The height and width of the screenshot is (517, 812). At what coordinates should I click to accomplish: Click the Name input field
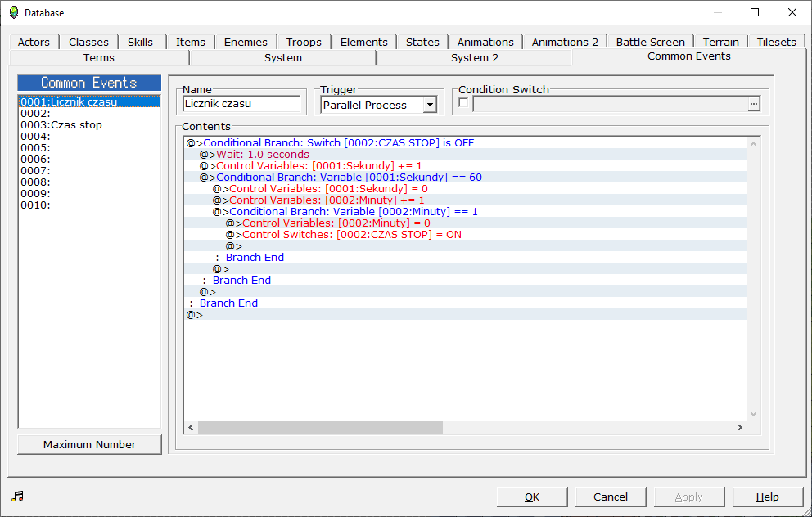pyautogui.click(x=241, y=104)
